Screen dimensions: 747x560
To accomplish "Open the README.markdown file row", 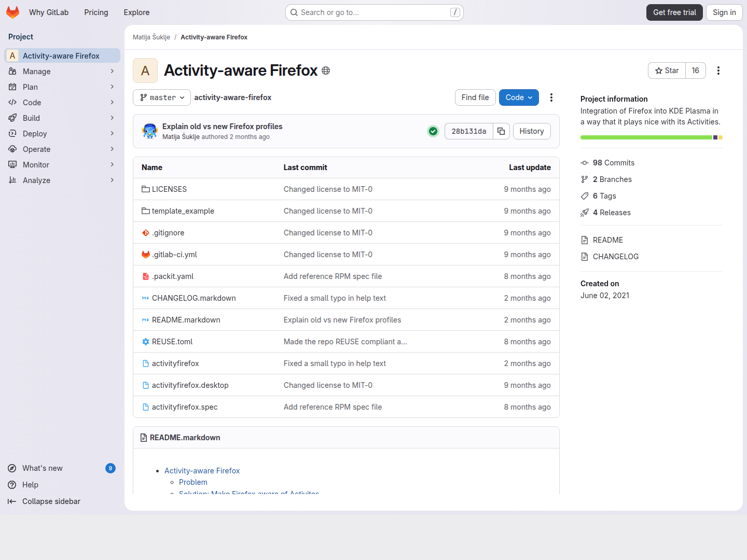I will (x=346, y=320).
